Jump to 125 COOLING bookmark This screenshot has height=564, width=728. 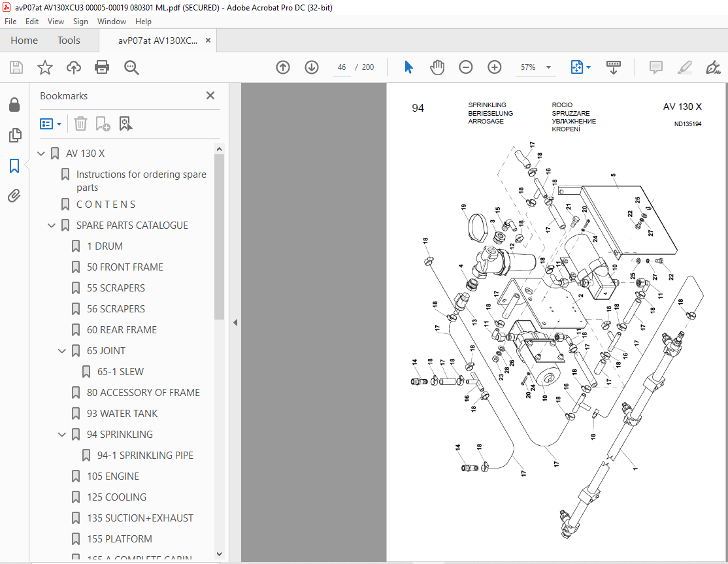click(116, 497)
